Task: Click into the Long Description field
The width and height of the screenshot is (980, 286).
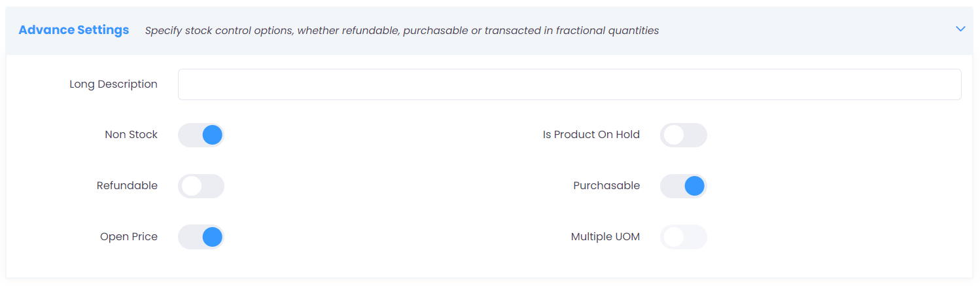Action: tap(569, 84)
